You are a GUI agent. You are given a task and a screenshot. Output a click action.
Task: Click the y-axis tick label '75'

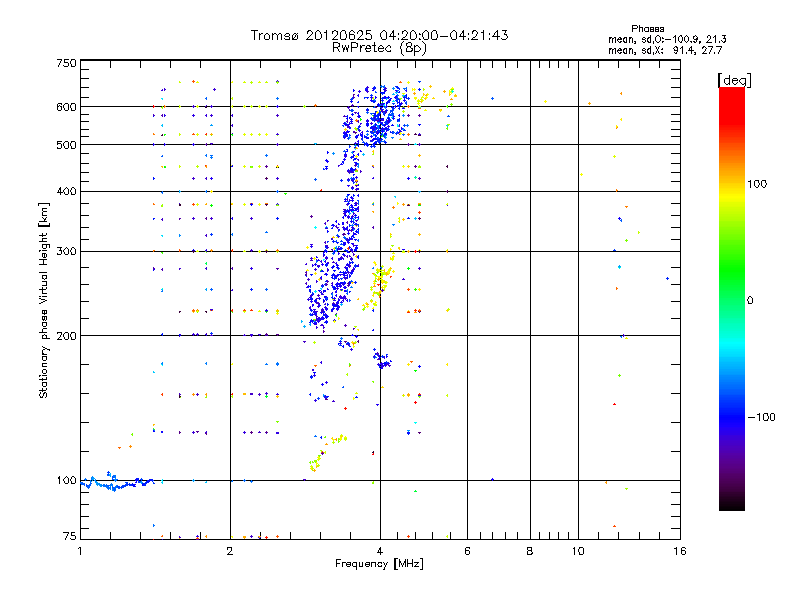[70, 536]
